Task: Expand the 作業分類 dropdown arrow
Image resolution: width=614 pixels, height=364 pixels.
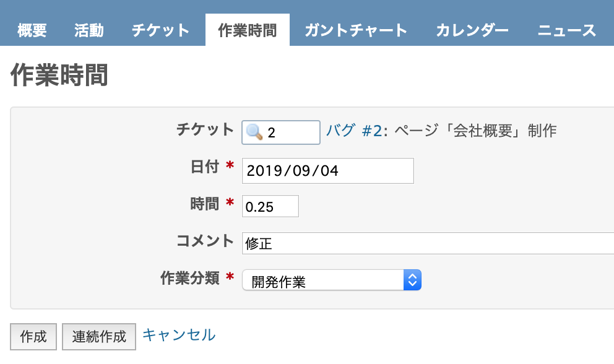Action: (412, 280)
